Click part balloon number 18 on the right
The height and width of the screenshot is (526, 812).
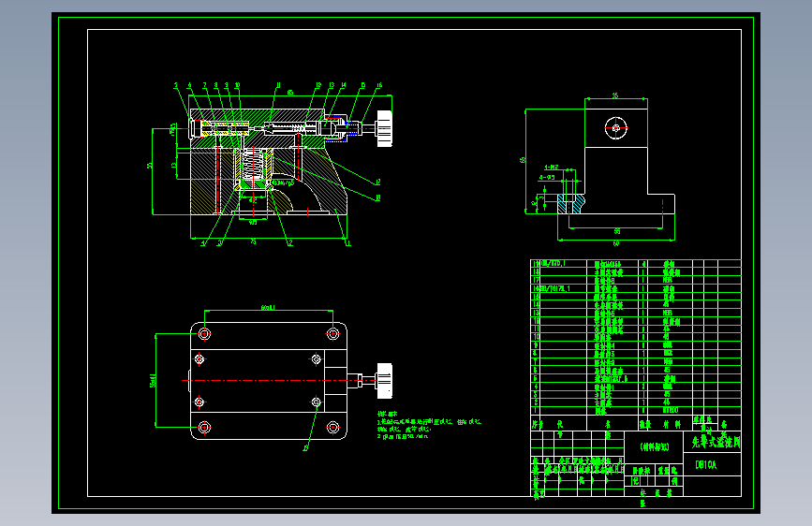pos(378,197)
